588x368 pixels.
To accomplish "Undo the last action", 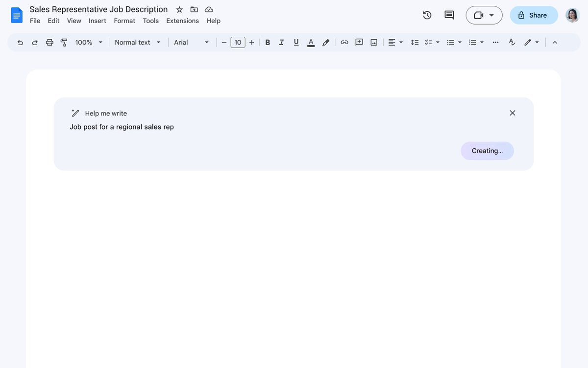I will [x=20, y=42].
